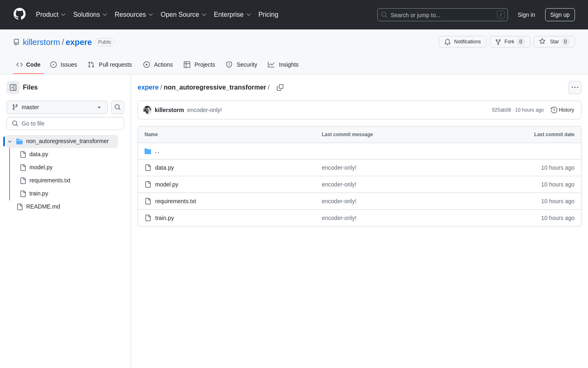Click the star icon
Image resolution: width=588 pixels, height=368 pixels.
click(x=542, y=41)
